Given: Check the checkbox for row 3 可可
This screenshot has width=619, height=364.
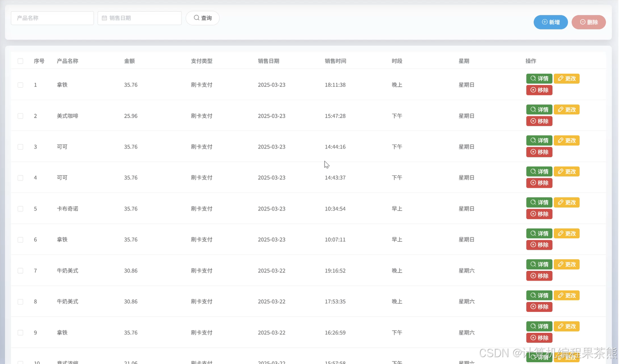Looking at the screenshot, I should (20, 147).
